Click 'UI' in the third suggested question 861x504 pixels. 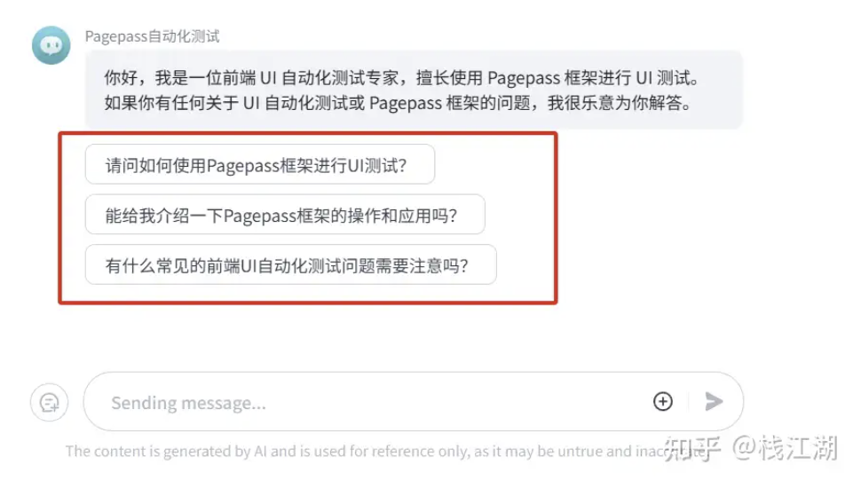249,265
